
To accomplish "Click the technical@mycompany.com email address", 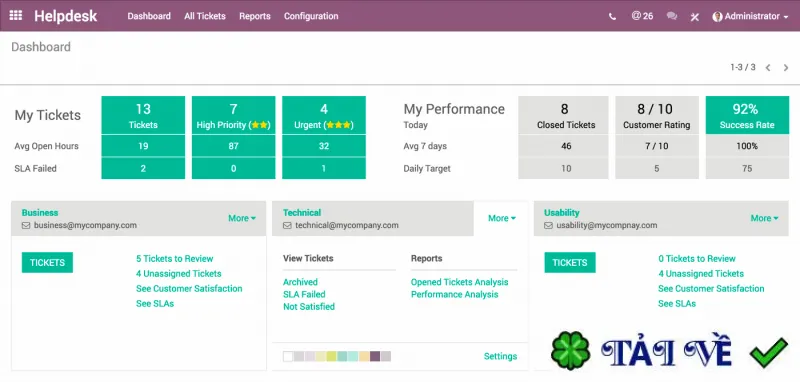I will click(347, 225).
